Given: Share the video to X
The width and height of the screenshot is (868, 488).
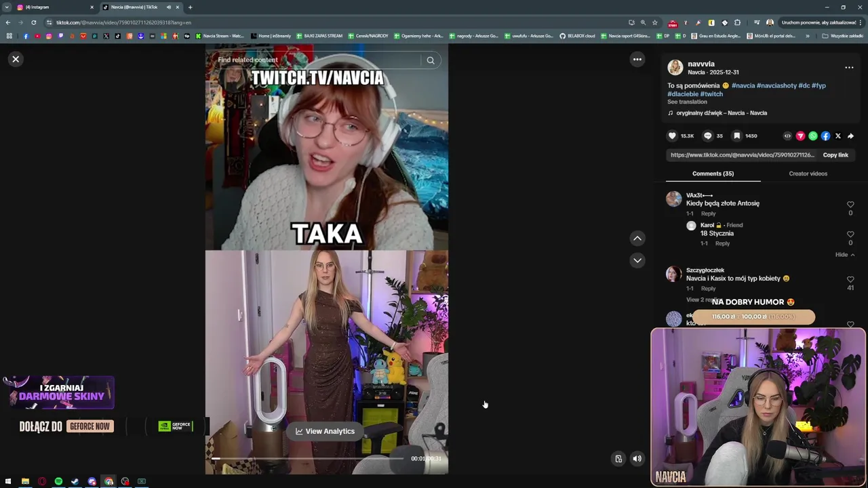Looking at the screenshot, I should point(838,136).
